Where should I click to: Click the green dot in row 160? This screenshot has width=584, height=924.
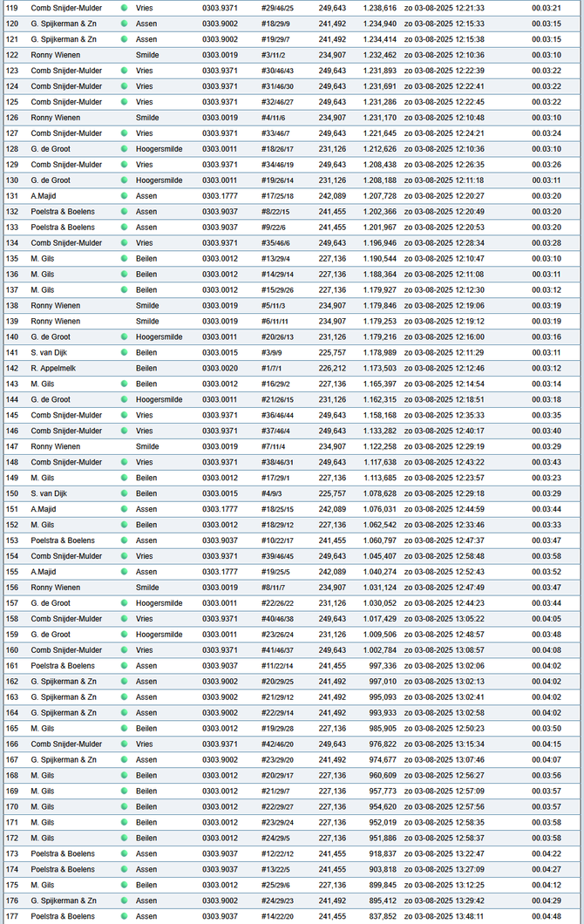(x=124, y=650)
